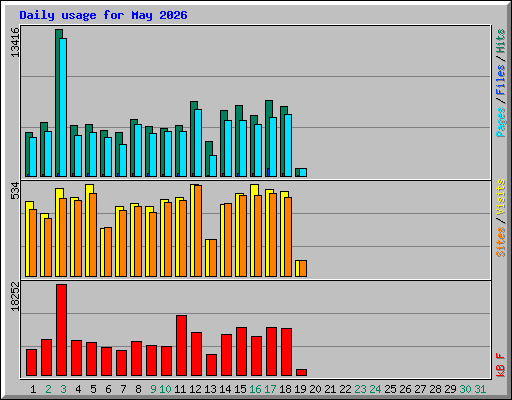Click the 13416 axis maximum label

pyautogui.click(x=15, y=42)
